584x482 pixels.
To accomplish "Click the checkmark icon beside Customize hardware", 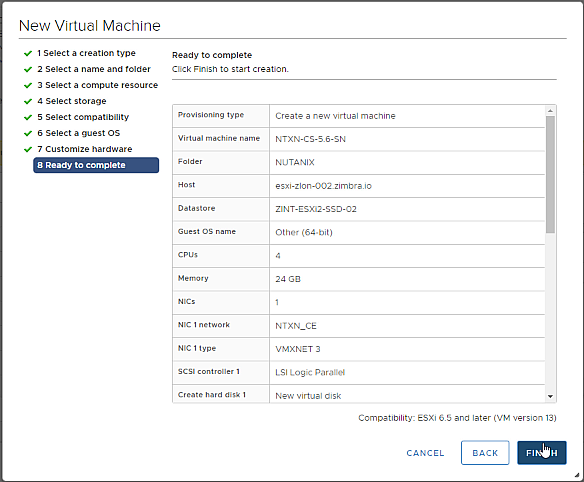I will coord(28,149).
